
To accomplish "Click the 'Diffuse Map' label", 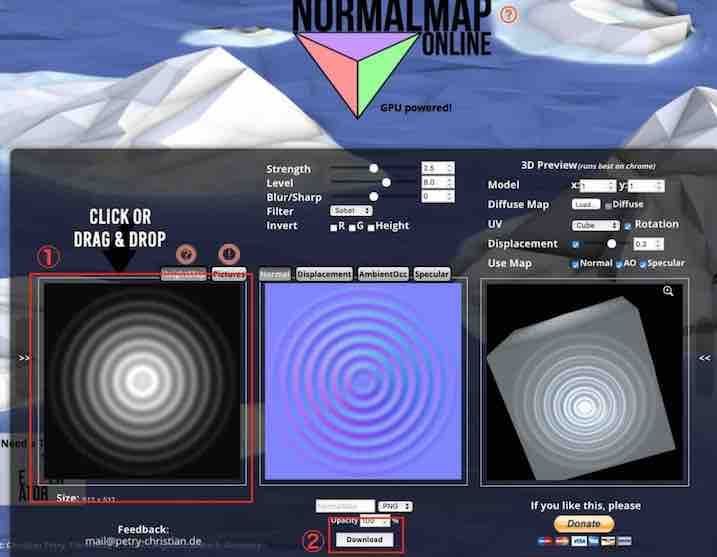I will pos(518,204).
